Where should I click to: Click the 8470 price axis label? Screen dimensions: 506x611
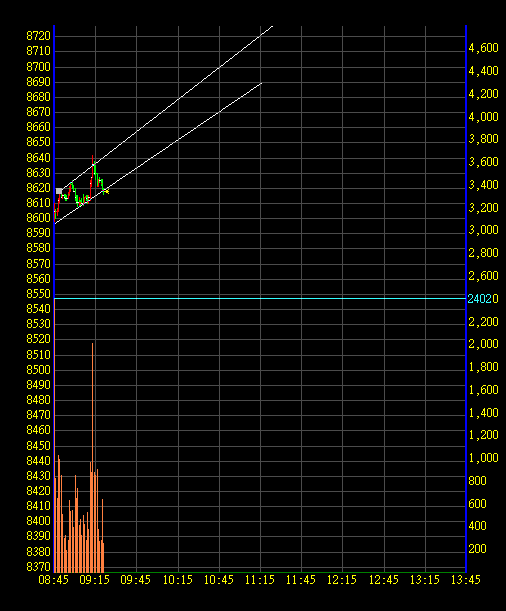click(39, 415)
